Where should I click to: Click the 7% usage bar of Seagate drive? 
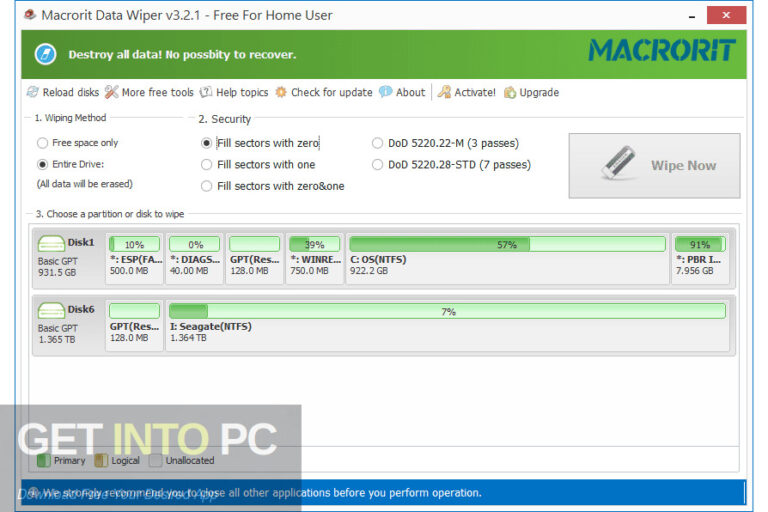(447, 311)
